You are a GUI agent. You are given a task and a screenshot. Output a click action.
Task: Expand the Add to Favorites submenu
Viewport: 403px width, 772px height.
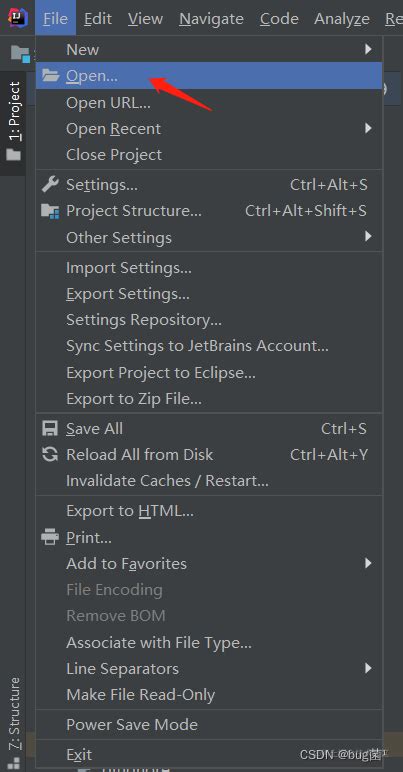point(368,563)
